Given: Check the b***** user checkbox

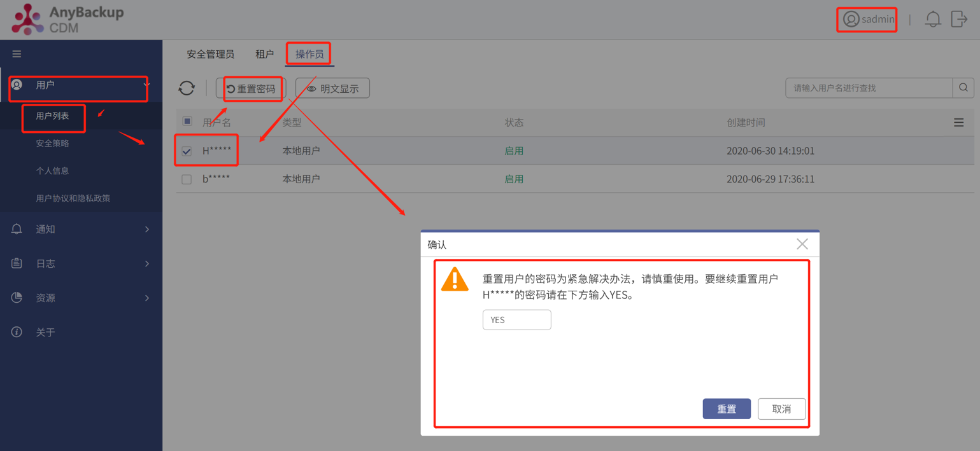Looking at the screenshot, I should (x=186, y=179).
